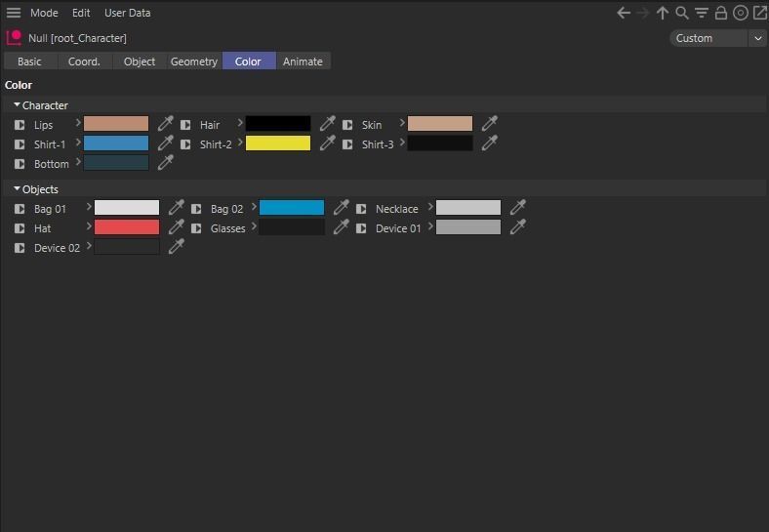Toggle keyframe button for Skin
Screen dimensions: 769x532
[x=347, y=125]
